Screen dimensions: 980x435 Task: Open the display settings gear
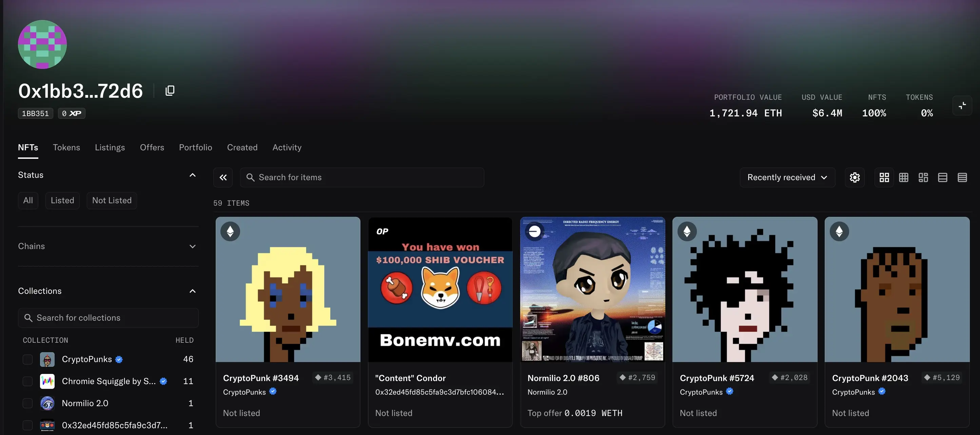pos(855,177)
